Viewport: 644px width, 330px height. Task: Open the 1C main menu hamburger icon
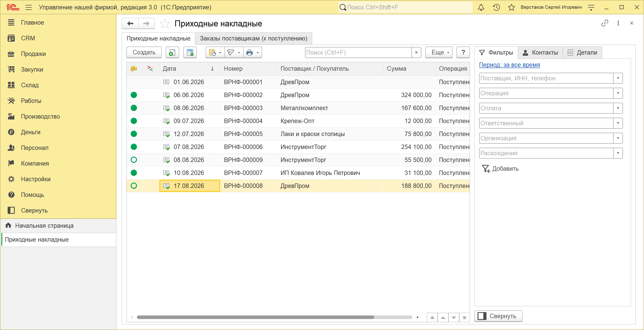click(x=29, y=7)
